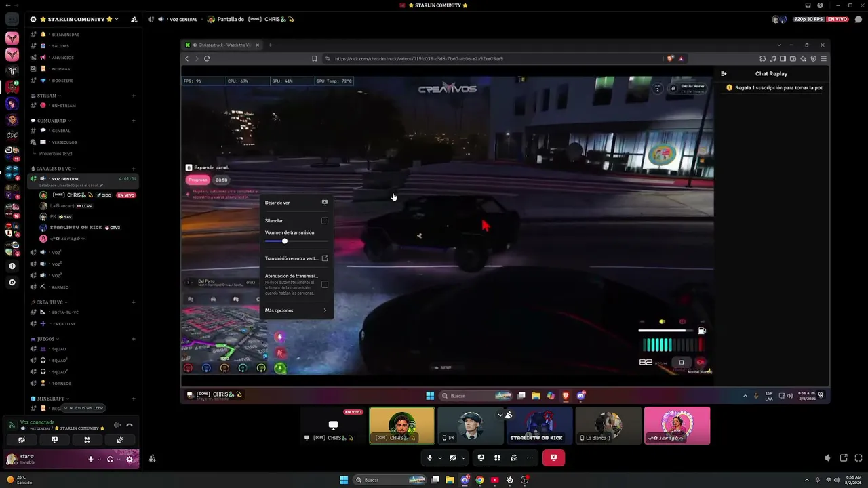
Task: Toggle headphone deafen in user panel
Action: click(x=110, y=459)
